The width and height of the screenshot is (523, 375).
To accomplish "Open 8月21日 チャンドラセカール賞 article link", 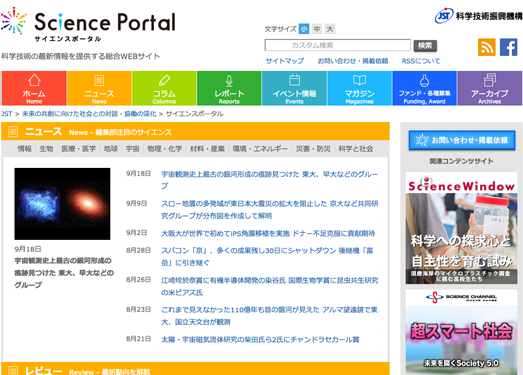I will click(260, 340).
